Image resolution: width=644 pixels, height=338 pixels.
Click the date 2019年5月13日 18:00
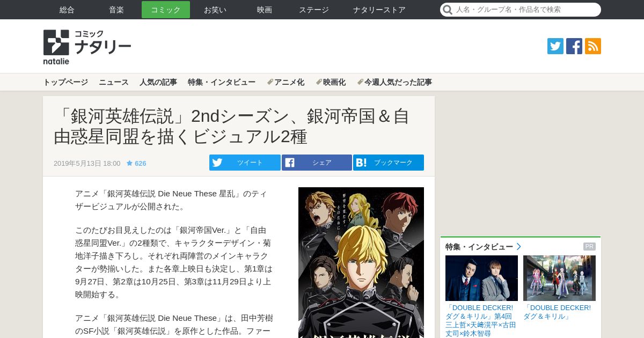pos(87,163)
